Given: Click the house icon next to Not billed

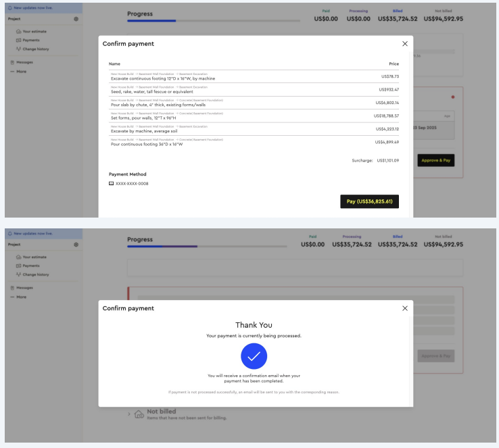Looking at the screenshot, I should 139,414.
